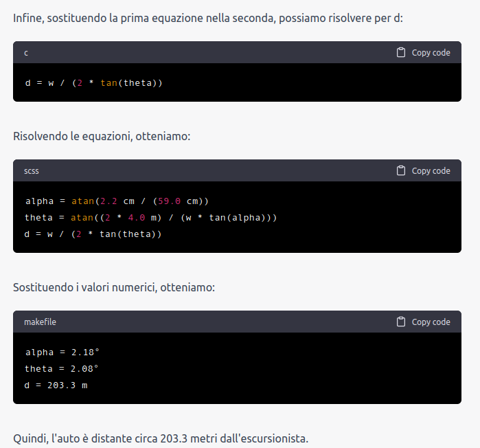Click the 'c' language label

(x=26, y=53)
